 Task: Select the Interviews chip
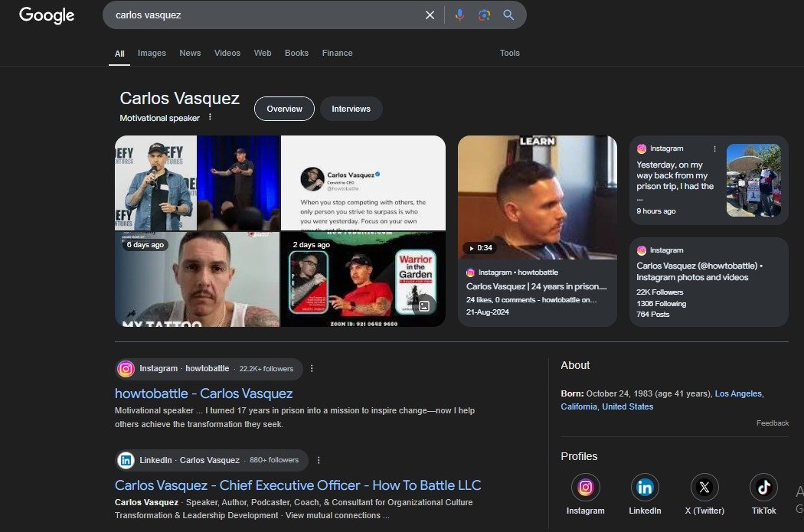pyautogui.click(x=351, y=109)
